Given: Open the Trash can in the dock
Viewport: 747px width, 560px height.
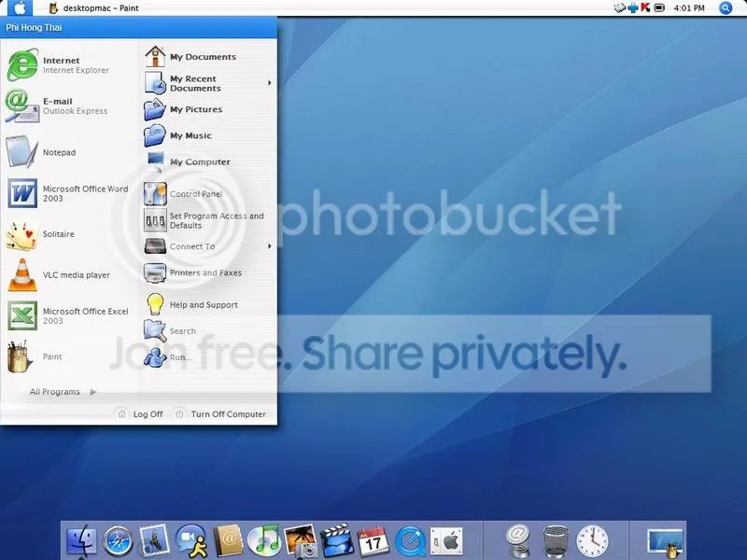Looking at the screenshot, I should tap(556, 541).
